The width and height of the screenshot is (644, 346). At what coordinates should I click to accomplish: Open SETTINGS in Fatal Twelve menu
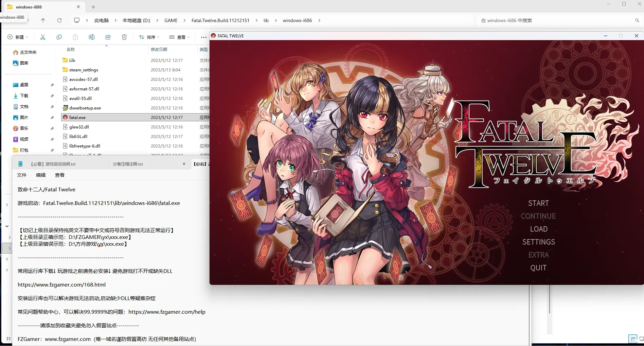tap(539, 242)
